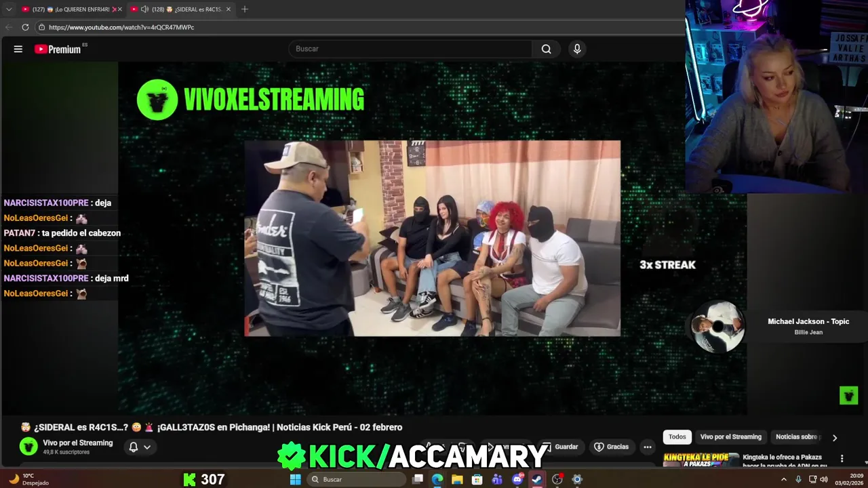Click the system tray microphone icon
Screen dimensions: 868x488
tap(798, 479)
